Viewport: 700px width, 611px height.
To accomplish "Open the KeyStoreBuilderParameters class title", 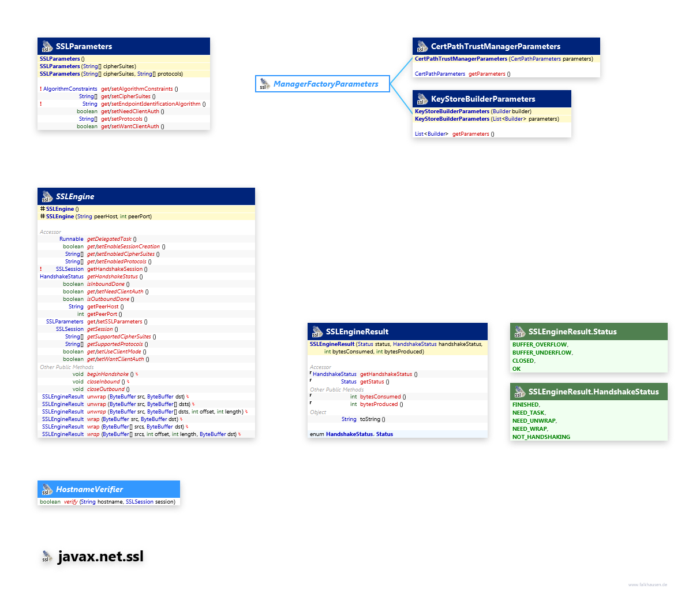I will click(483, 99).
